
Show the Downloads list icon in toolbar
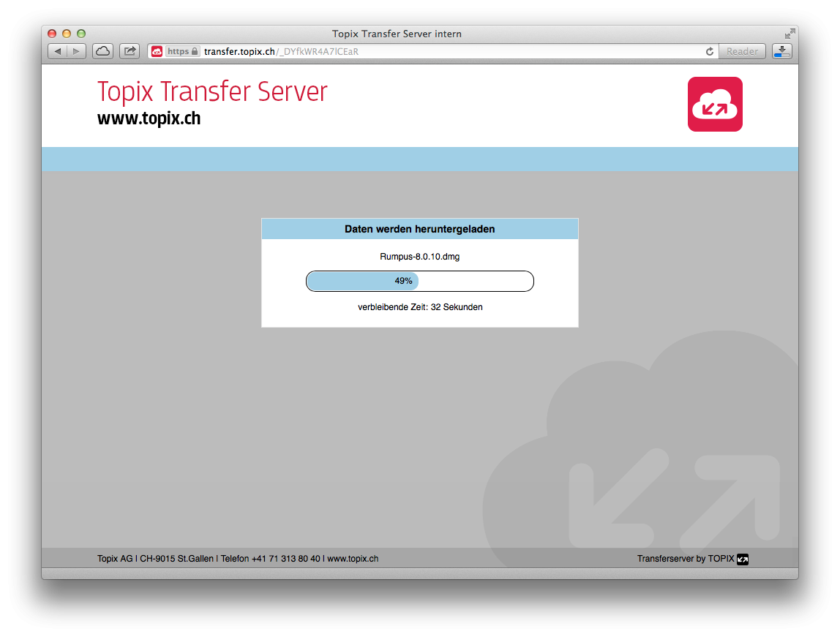781,51
